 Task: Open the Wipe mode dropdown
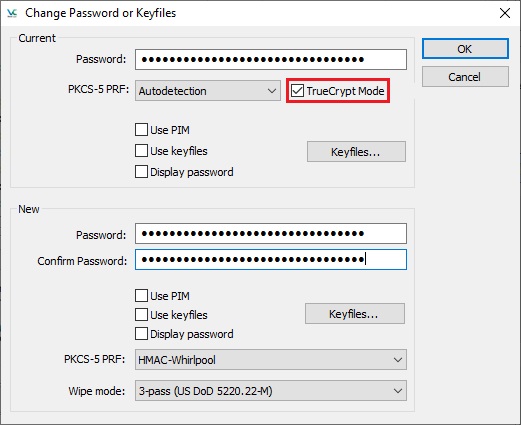point(271,391)
